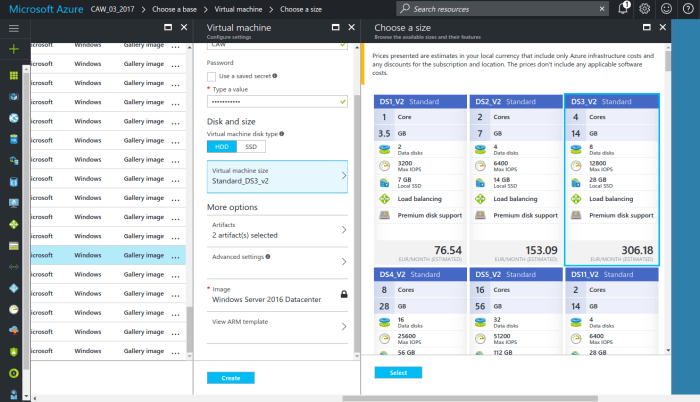The height and width of the screenshot is (402, 700).
Task: Click the App Services globe sidebar icon
Action: pos(14,118)
